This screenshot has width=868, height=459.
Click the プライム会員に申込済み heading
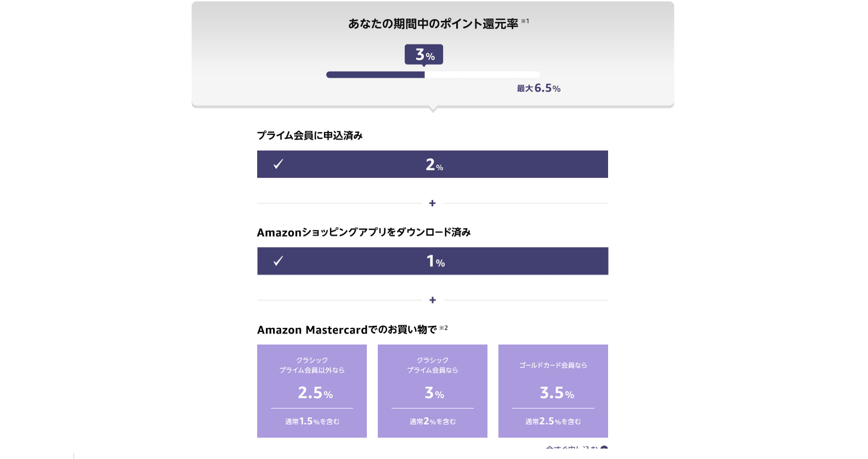(310, 135)
